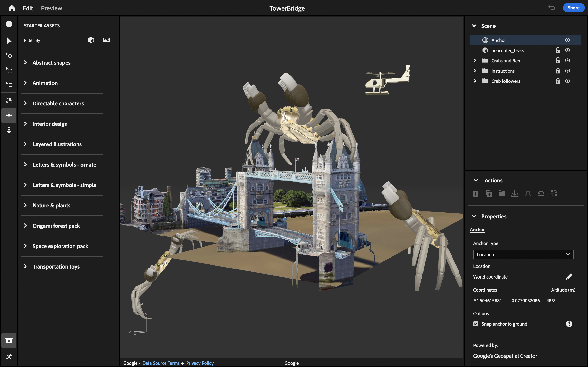The height and width of the screenshot is (367, 588).
Task: Click the undo arrow near Share
Action: click(x=551, y=8)
